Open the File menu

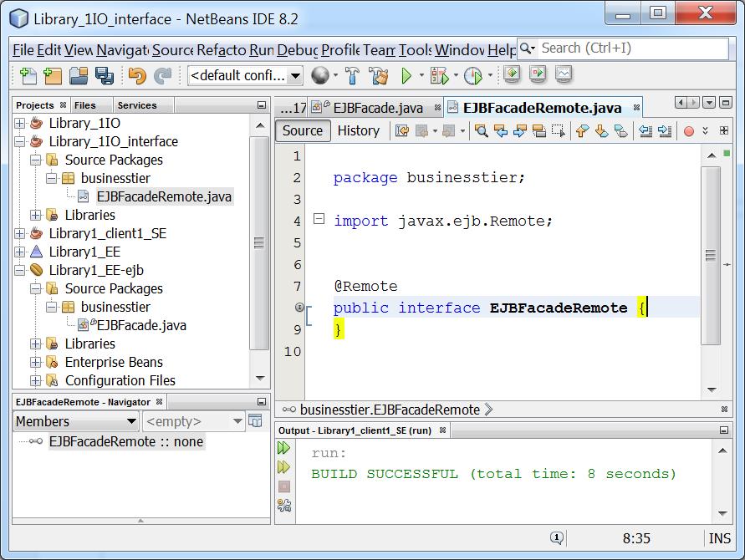23,50
